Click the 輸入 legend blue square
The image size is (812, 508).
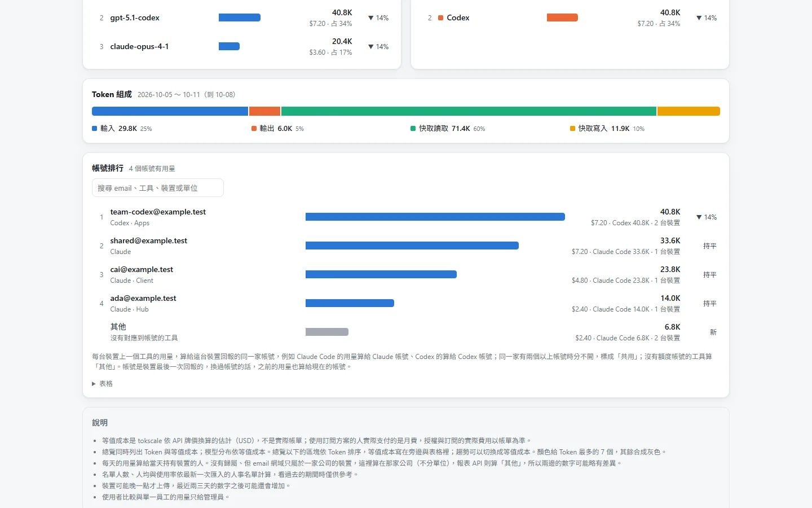(95, 129)
